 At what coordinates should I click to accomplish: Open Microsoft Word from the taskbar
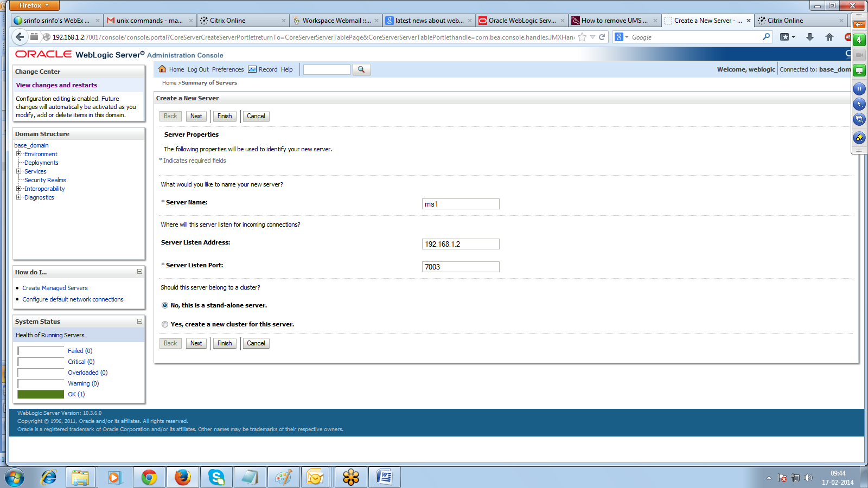(384, 477)
